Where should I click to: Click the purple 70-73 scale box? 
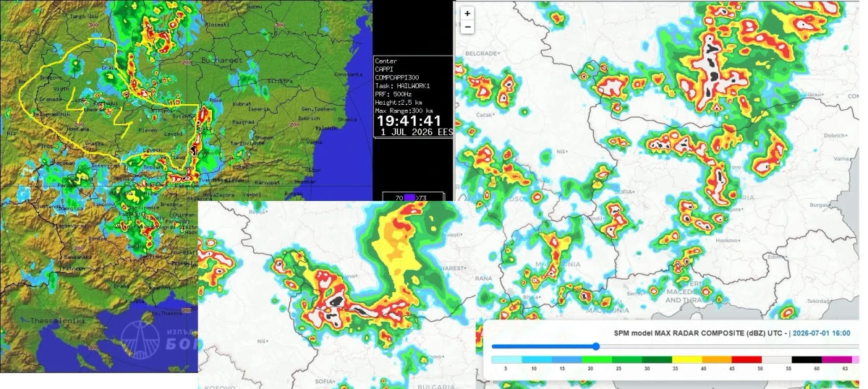(x=411, y=197)
